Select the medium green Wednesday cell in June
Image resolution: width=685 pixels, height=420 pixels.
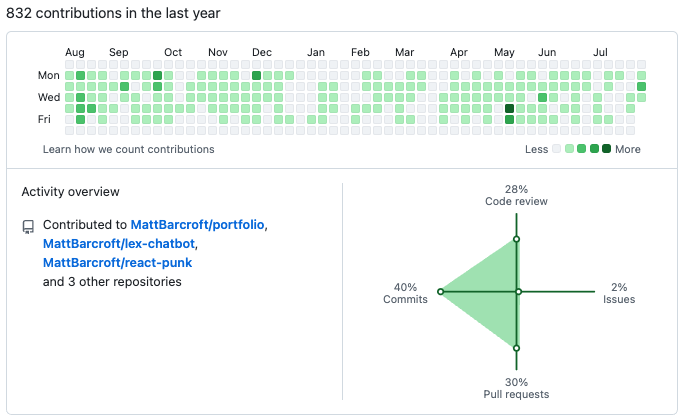(x=543, y=97)
